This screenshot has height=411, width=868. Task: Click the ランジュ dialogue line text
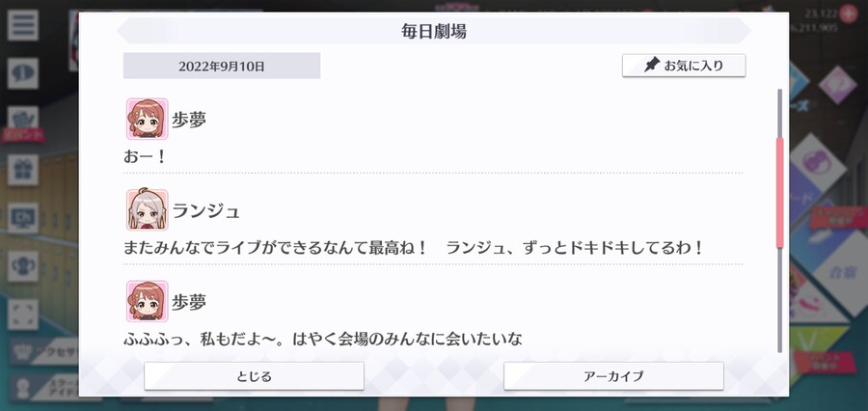point(413,247)
